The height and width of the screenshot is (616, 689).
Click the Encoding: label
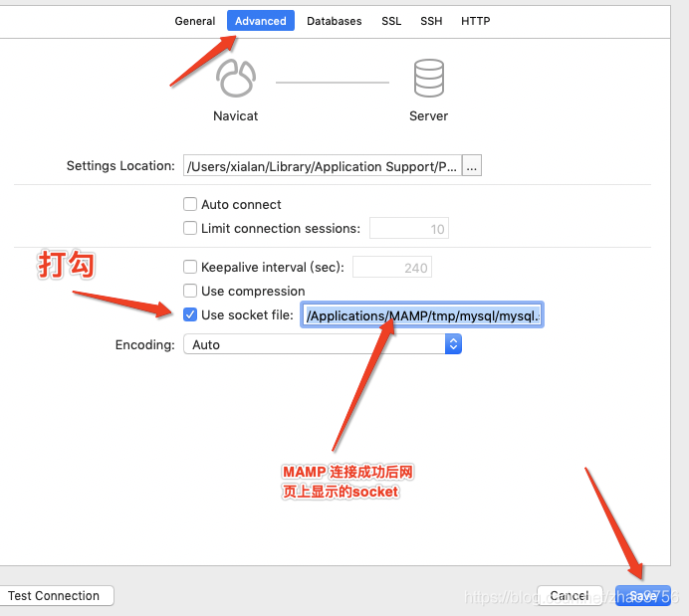pyautogui.click(x=145, y=345)
